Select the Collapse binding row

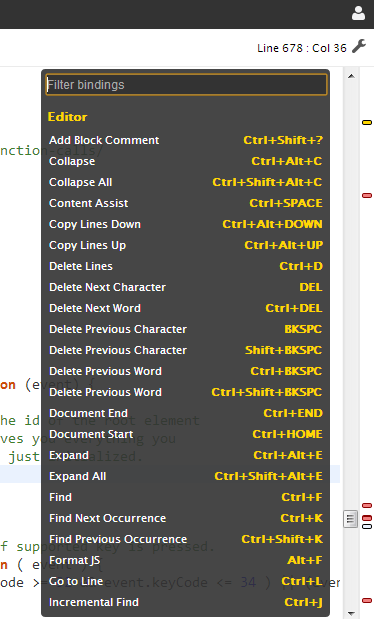point(186,161)
